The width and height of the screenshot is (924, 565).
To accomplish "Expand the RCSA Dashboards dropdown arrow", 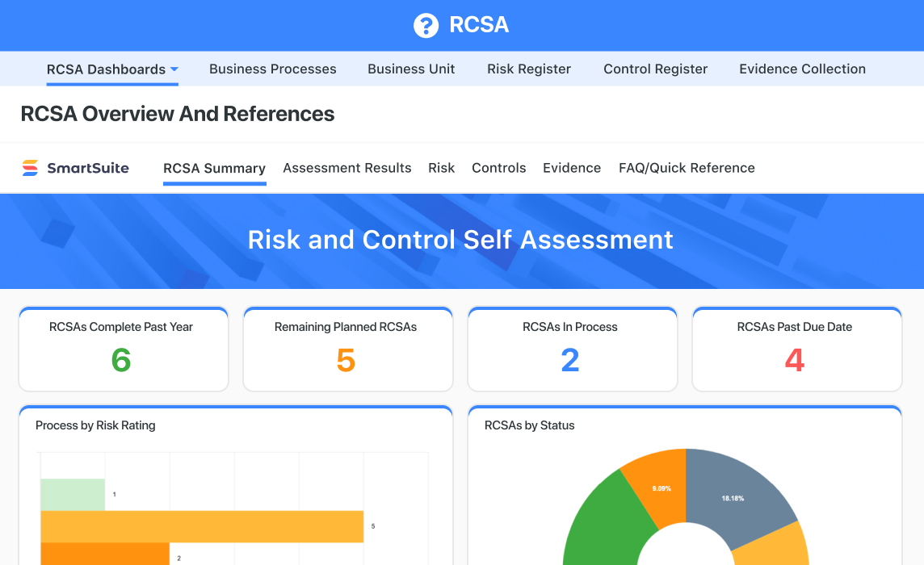I will (x=174, y=70).
